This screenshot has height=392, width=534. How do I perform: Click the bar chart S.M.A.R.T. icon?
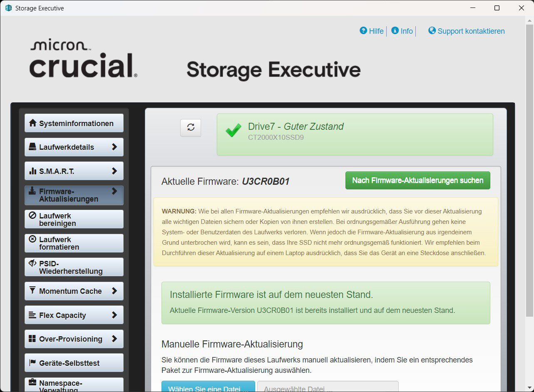click(32, 171)
